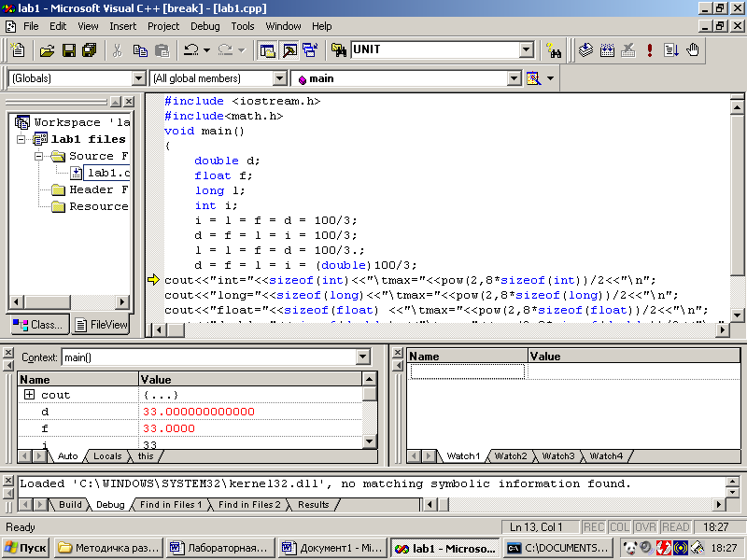Viewport: 747px width, 560px height.
Task: Open the (Globals) class dropdown
Action: pyautogui.click(x=138, y=78)
